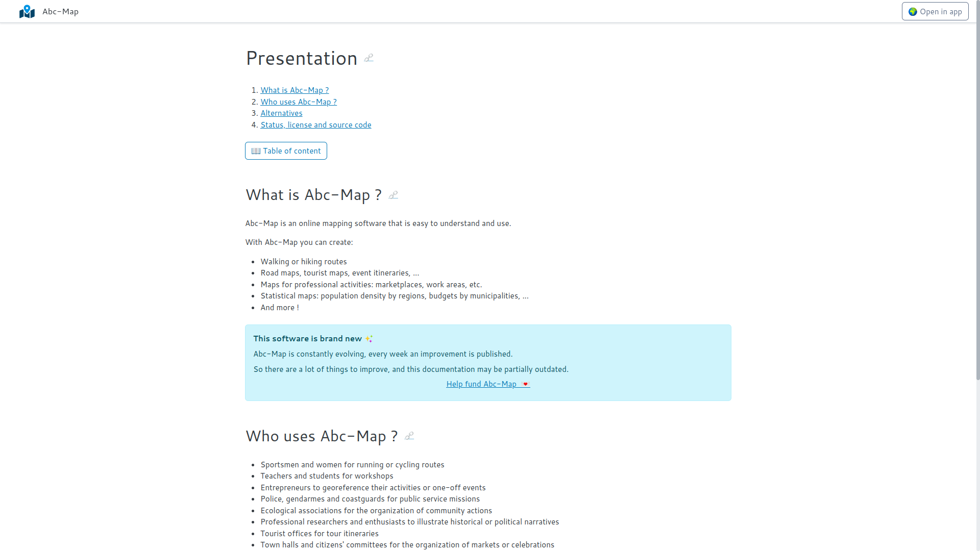The width and height of the screenshot is (980, 551).
Task: Select the Alternatives navigation item
Action: coord(281,113)
